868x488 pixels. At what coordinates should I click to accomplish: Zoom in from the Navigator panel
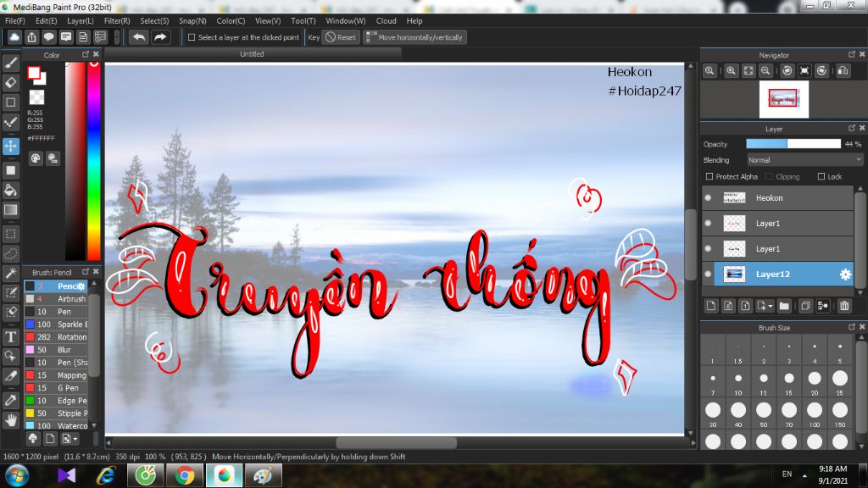(732, 71)
